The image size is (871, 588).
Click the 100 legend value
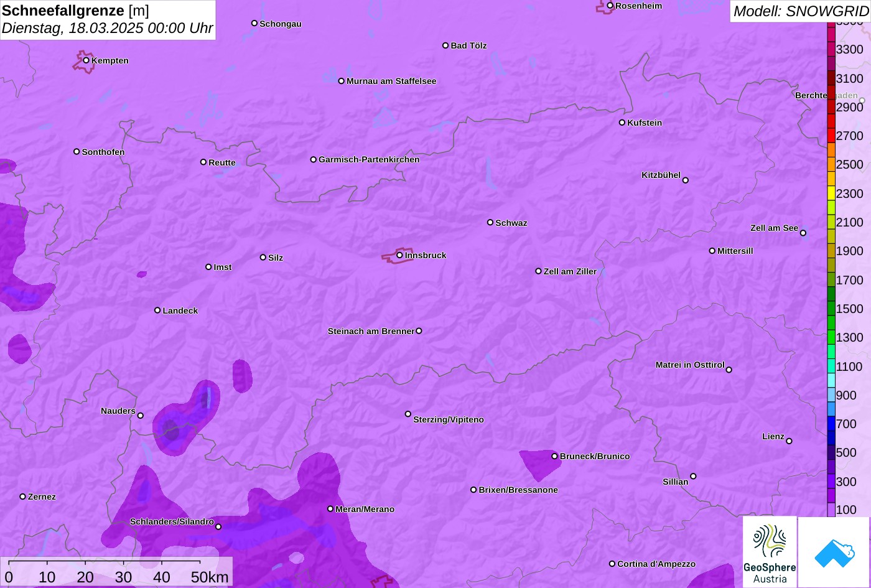point(846,510)
